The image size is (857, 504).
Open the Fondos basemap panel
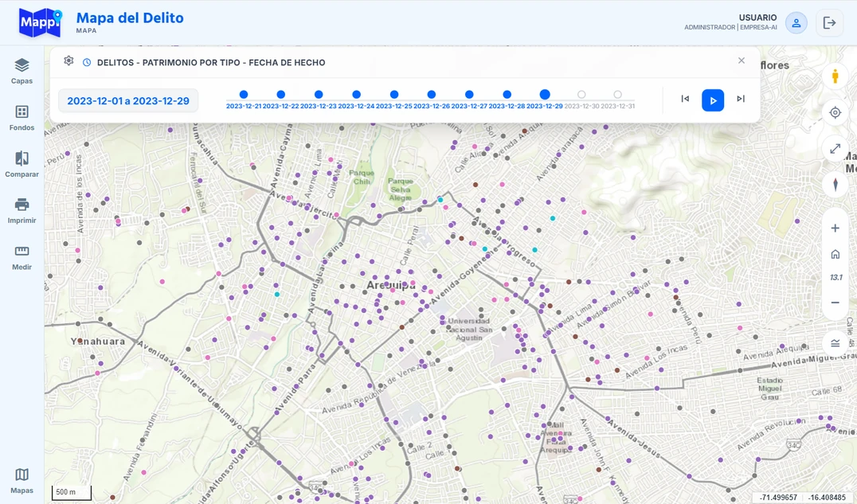click(22, 118)
